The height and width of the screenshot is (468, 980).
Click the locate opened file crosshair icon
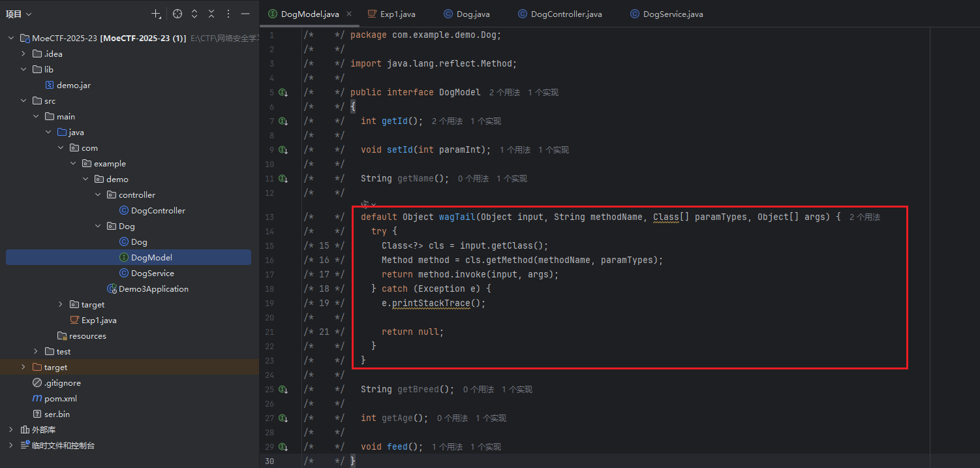coord(177,14)
